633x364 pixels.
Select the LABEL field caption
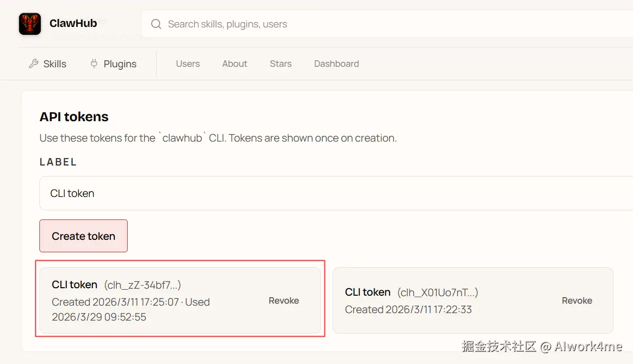click(58, 162)
